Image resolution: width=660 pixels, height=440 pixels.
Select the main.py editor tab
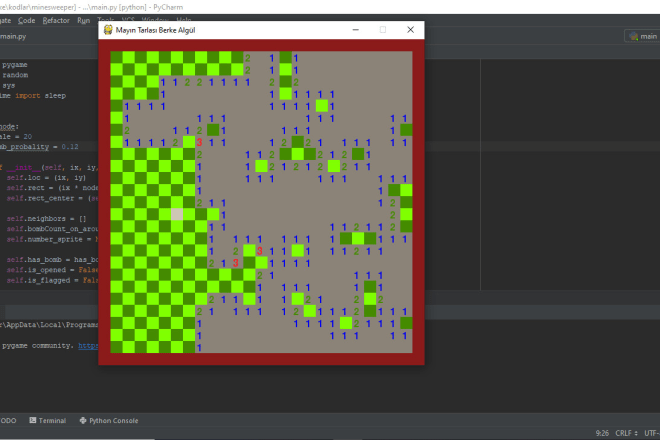tap(12, 37)
